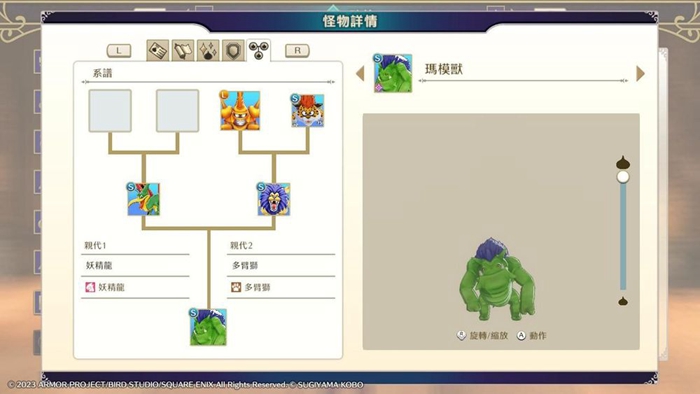This screenshot has height=394, width=700.
Task: Open the monster info card tab
Action: pos(158,50)
